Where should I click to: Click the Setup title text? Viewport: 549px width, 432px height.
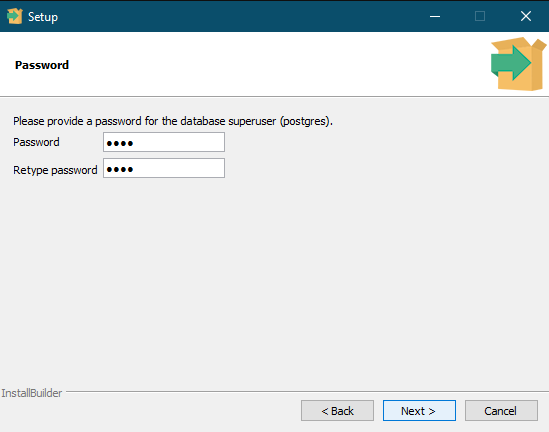tap(43, 17)
